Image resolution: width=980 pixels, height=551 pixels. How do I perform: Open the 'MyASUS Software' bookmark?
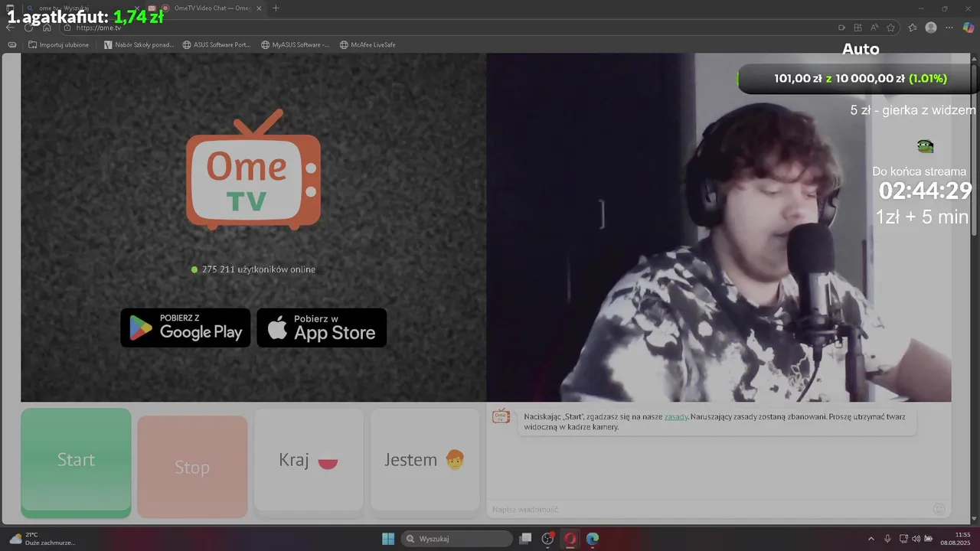[x=296, y=44]
